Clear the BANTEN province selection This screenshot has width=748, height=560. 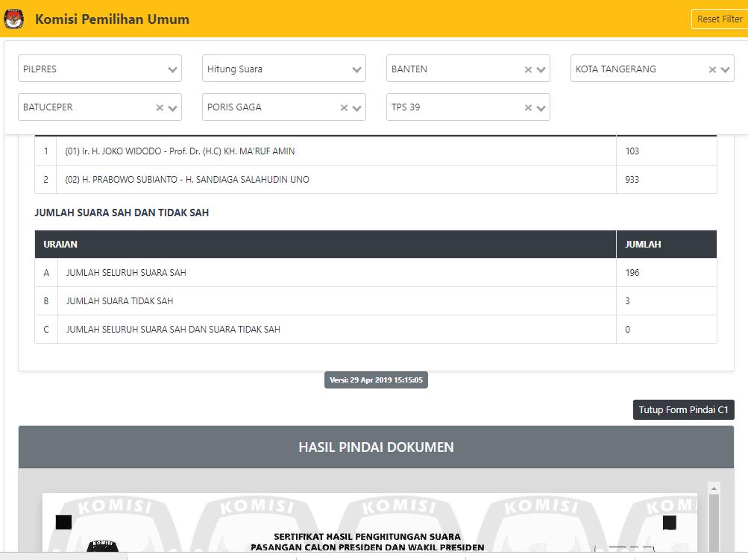(x=528, y=69)
